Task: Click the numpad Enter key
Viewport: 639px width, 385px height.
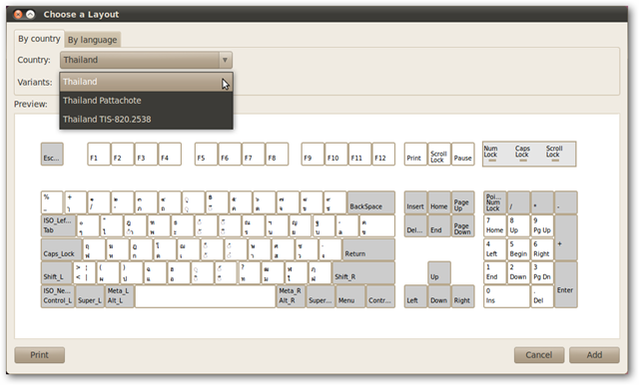Action: [566, 284]
